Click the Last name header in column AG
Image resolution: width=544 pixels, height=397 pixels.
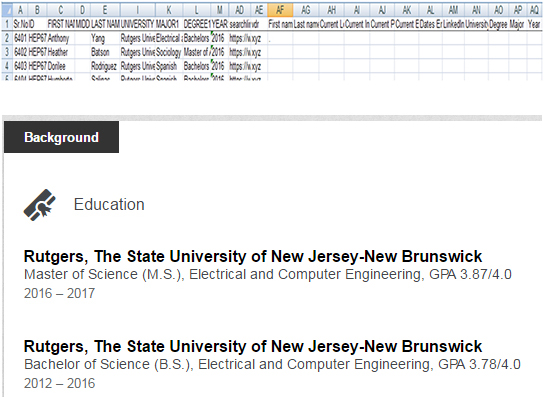click(306, 24)
